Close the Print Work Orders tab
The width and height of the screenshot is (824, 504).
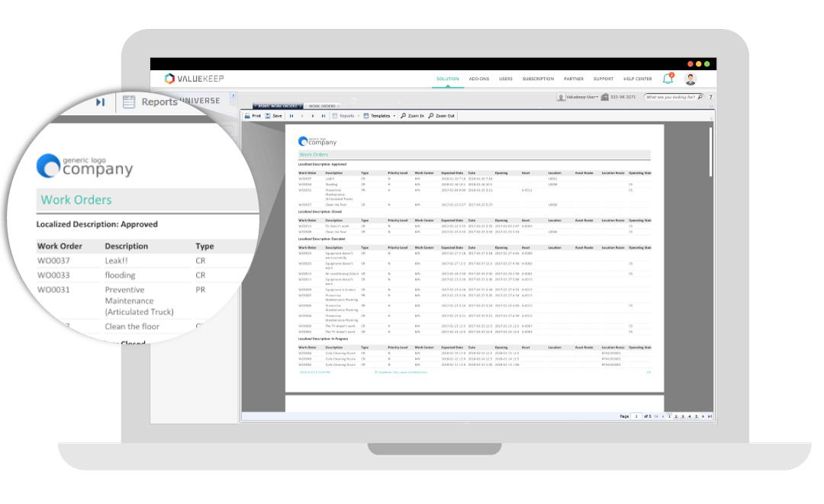[301, 106]
